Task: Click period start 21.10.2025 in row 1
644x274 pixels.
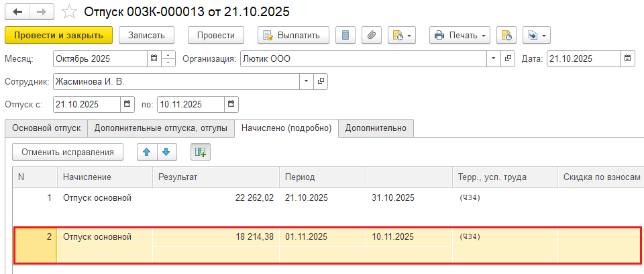Action: coord(307,198)
